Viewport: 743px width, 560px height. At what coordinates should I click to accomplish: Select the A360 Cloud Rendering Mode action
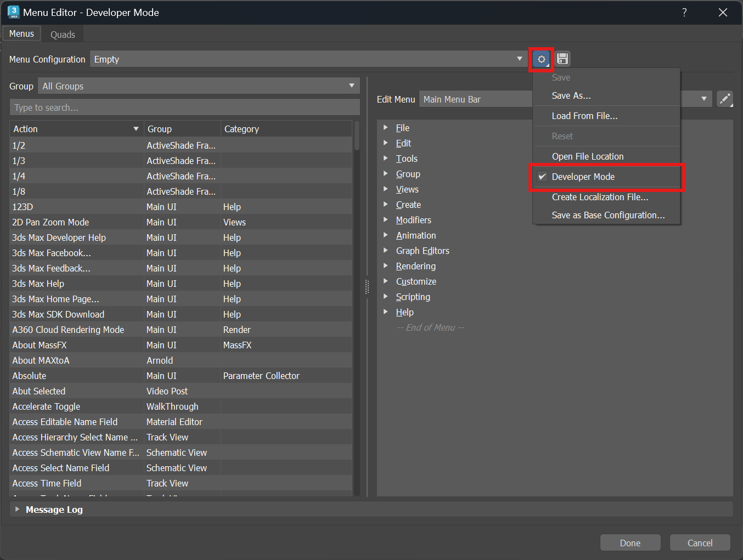[x=181, y=330]
